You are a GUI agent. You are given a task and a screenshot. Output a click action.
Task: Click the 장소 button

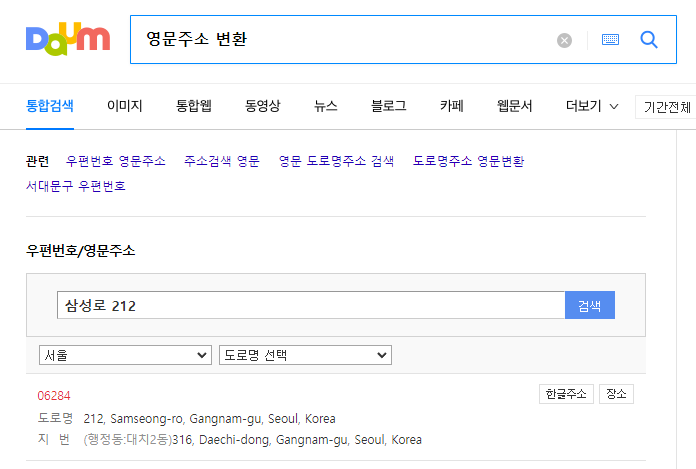coord(616,394)
